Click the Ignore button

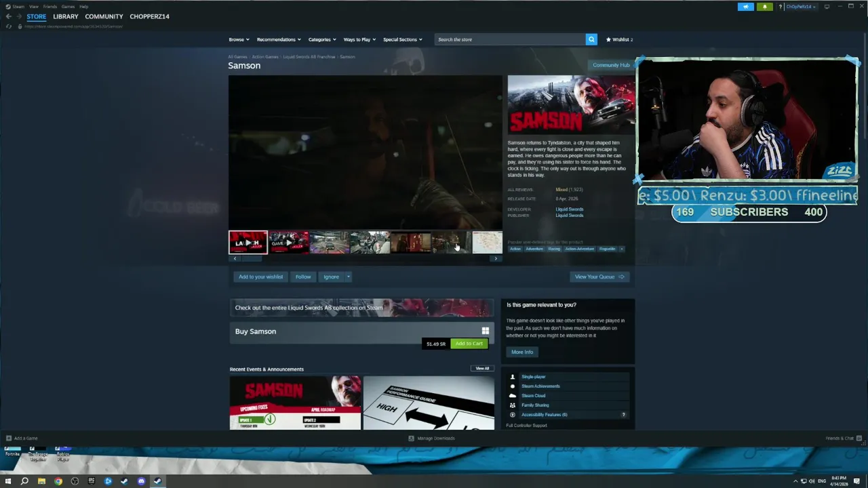tap(331, 277)
